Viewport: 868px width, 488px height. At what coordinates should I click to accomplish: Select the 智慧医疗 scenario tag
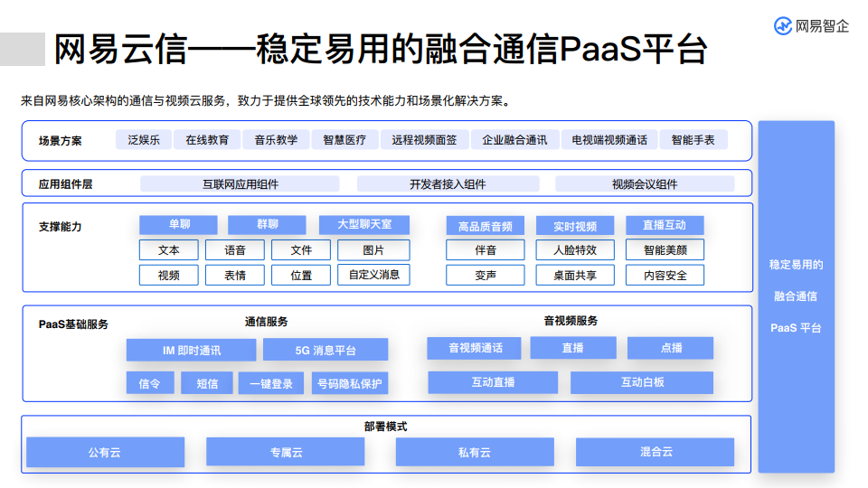pyautogui.click(x=344, y=140)
